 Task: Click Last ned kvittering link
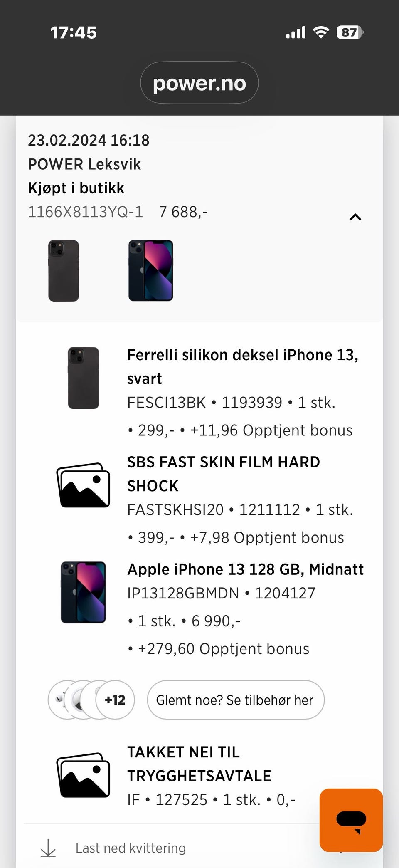[x=131, y=848]
